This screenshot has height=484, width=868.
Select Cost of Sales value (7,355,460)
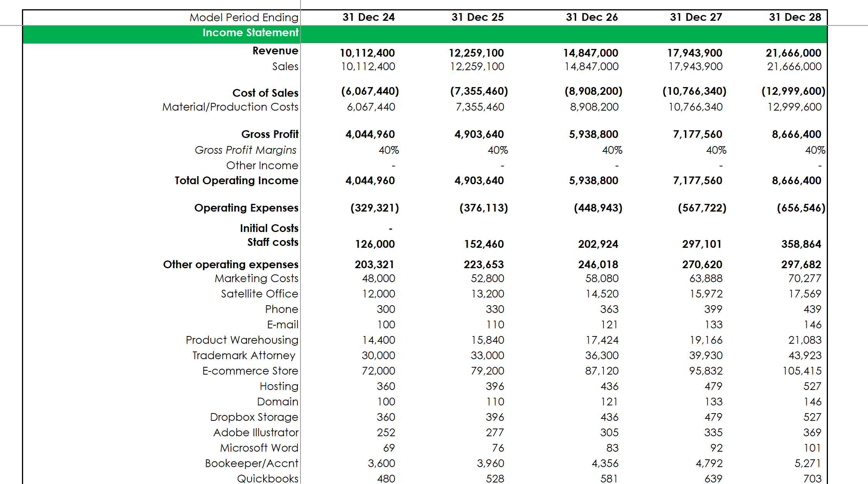point(479,91)
